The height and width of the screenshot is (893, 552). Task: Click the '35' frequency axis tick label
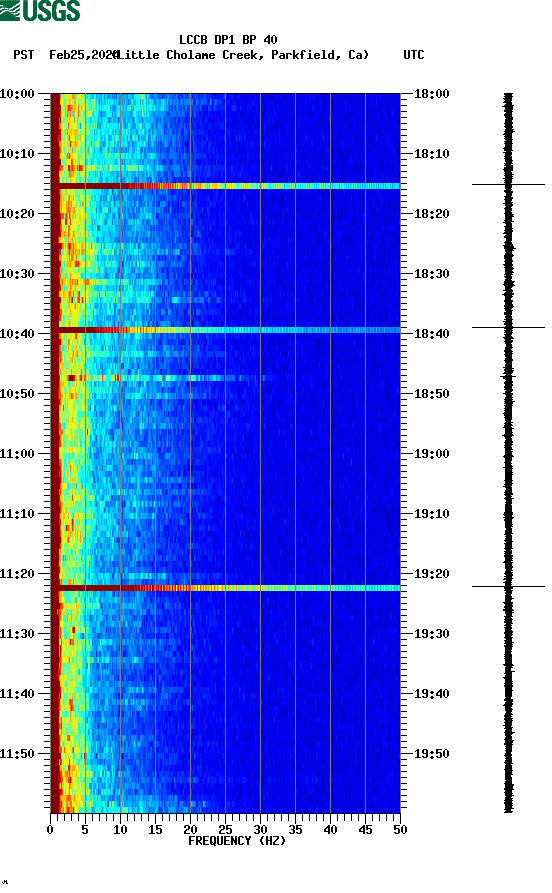pos(295,830)
